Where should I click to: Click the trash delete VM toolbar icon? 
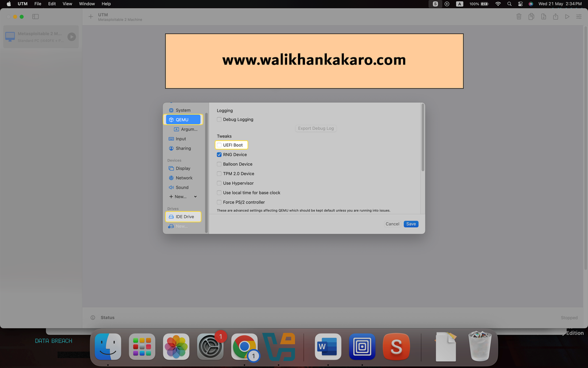(519, 17)
